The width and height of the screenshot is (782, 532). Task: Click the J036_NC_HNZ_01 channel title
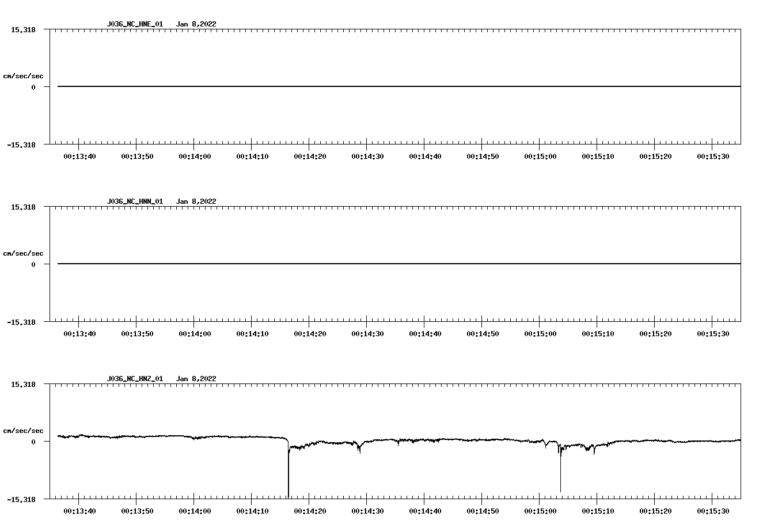(x=135, y=379)
